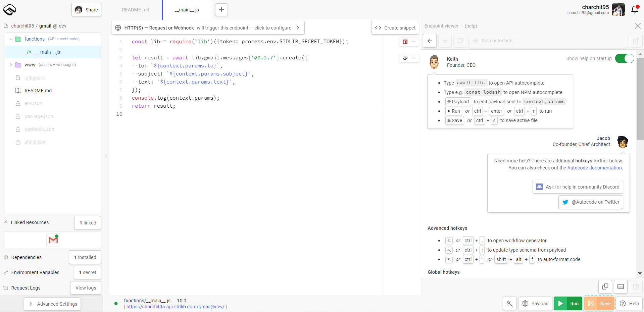Click the Run hint button in help tips
This screenshot has width=644, height=312.
point(453,111)
